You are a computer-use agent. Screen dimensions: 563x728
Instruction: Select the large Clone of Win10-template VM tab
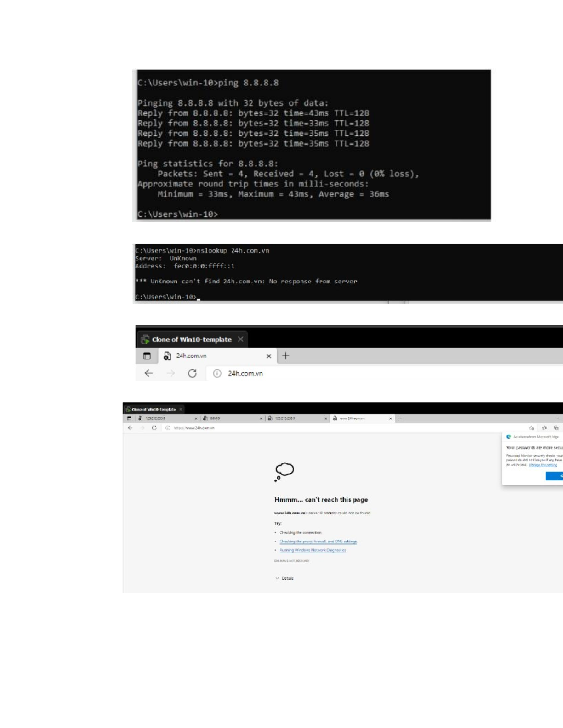tap(191, 339)
